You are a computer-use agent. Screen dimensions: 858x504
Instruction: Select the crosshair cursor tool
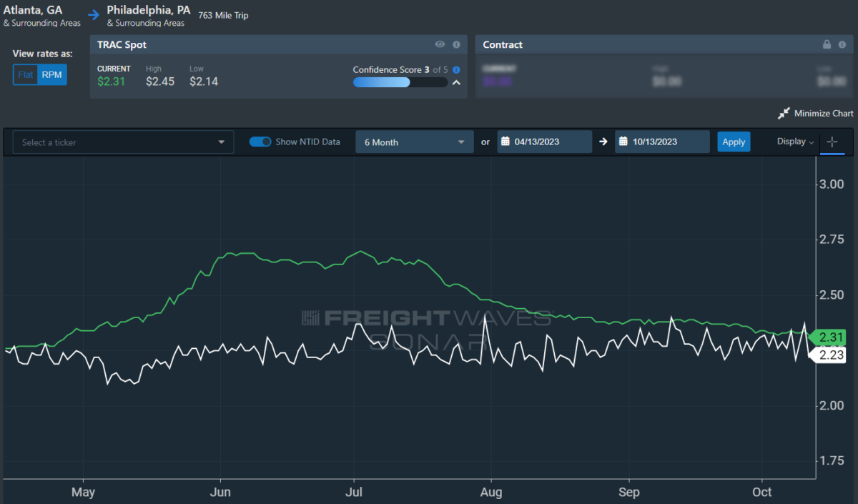coord(832,142)
